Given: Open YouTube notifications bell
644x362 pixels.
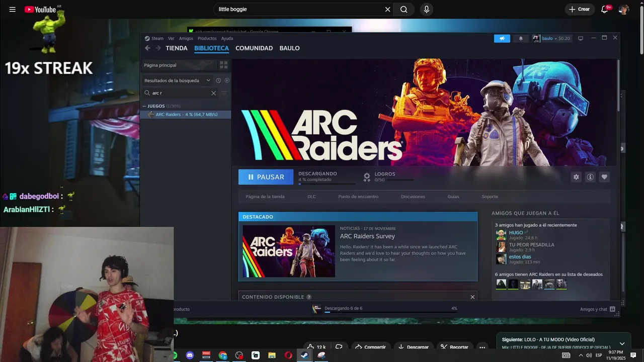Looking at the screenshot, I should pyautogui.click(x=605, y=10).
